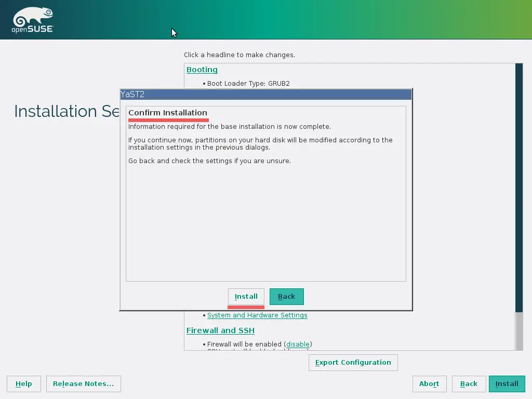Click the Export Configuration button
The height and width of the screenshot is (399, 532).
[x=353, y=363]
